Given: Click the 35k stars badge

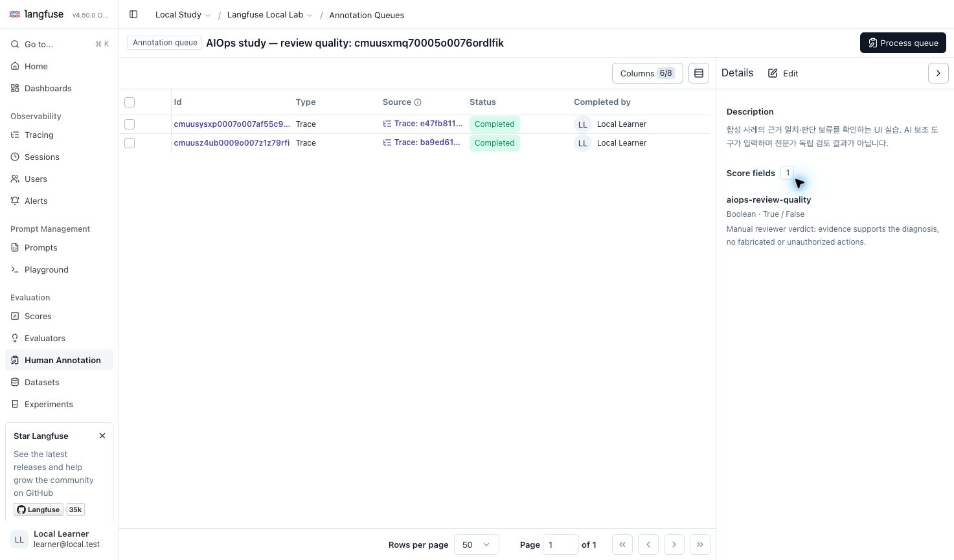Looking at the screenshot, I should click(75, 510).
